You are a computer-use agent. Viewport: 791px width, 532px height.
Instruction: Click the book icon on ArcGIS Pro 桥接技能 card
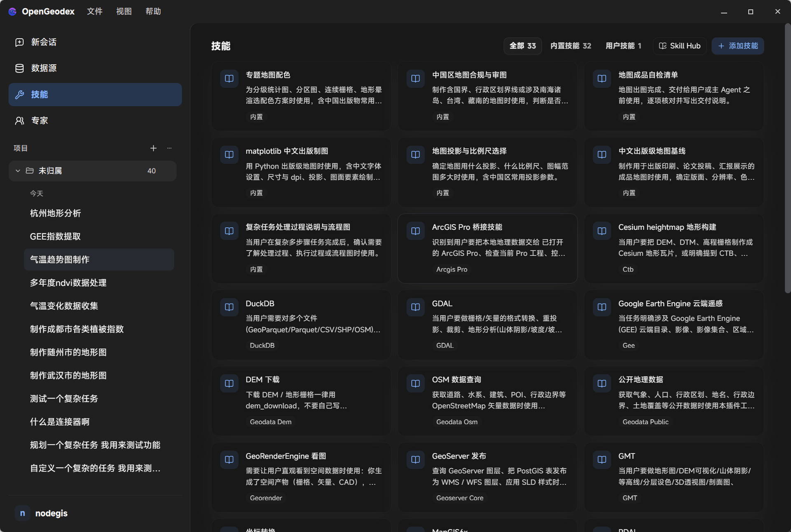tap(416, 231)
